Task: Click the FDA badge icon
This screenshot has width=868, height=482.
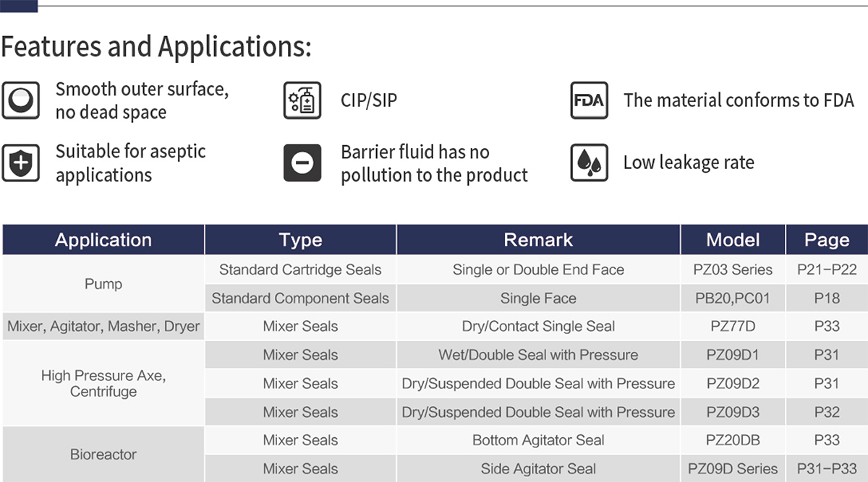Action: [589, 100]
